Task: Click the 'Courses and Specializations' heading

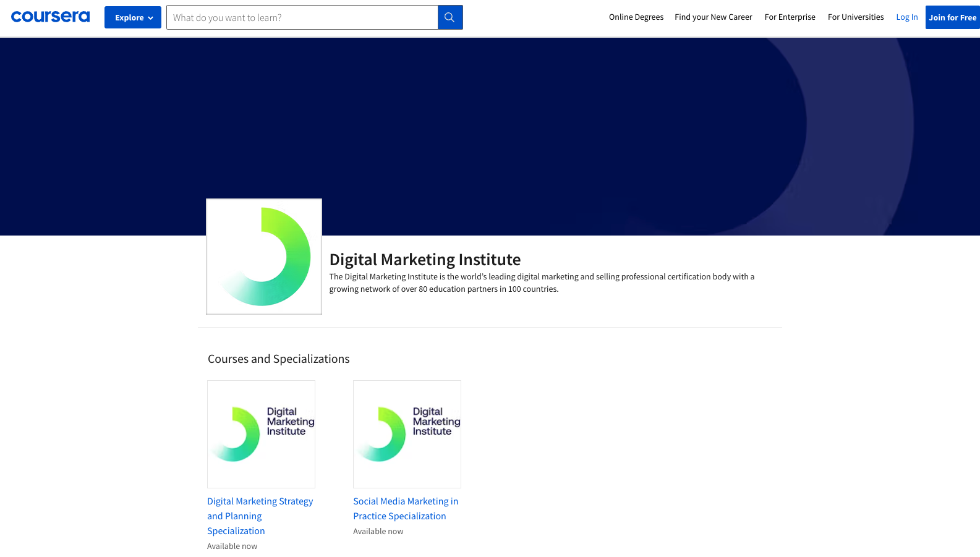Action: click(279, 359)
